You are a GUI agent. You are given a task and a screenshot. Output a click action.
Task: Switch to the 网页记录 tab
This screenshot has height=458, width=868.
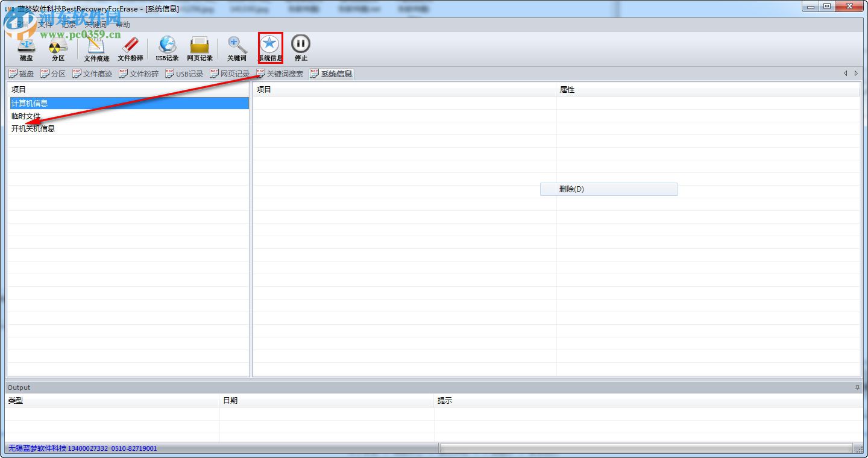point(230,74)
